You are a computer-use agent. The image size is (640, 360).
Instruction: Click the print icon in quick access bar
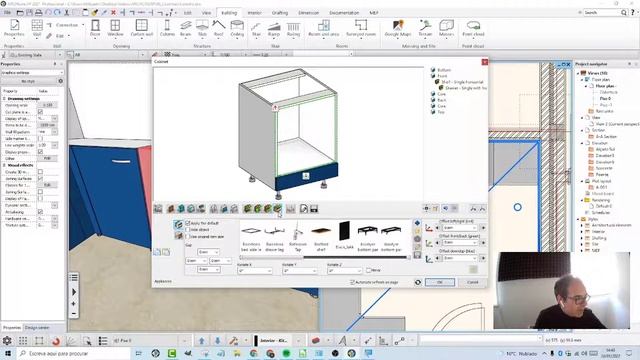[x=38, y=13]
